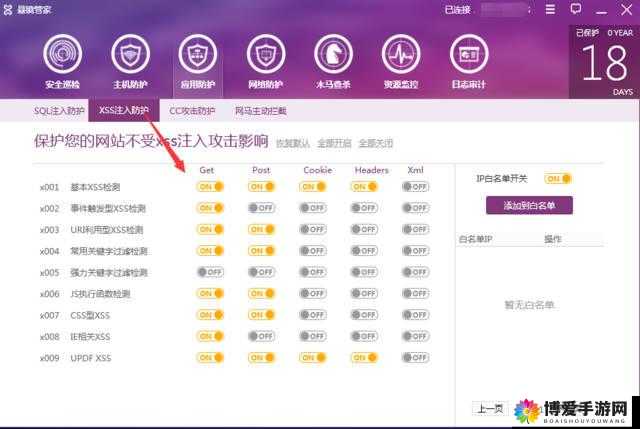Click the app logo in title bar
Screen dimensions: 640x429
tap(8, 10)
